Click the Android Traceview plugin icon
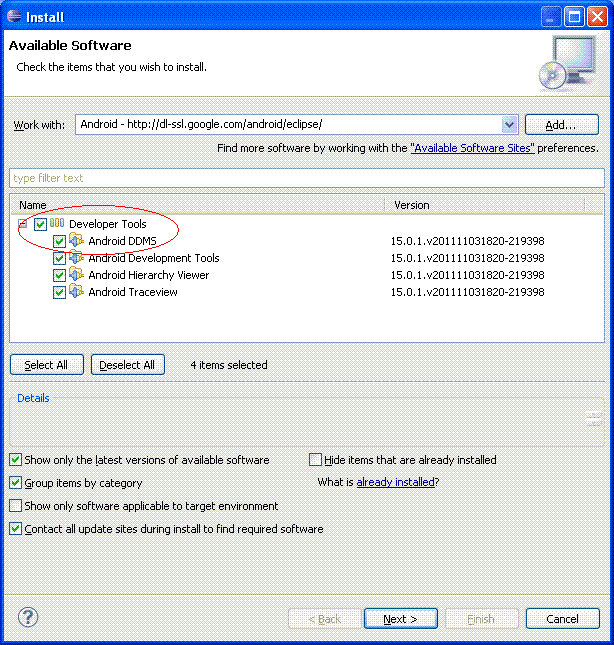614x645 pixels. coord(76,291)
